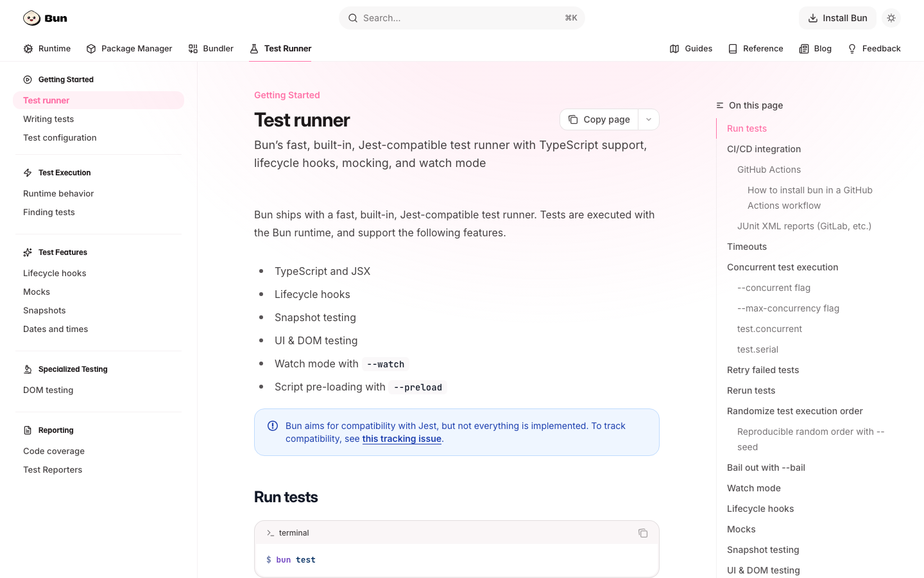Jump to Concurrent test execution section

[x=782, y=267]
